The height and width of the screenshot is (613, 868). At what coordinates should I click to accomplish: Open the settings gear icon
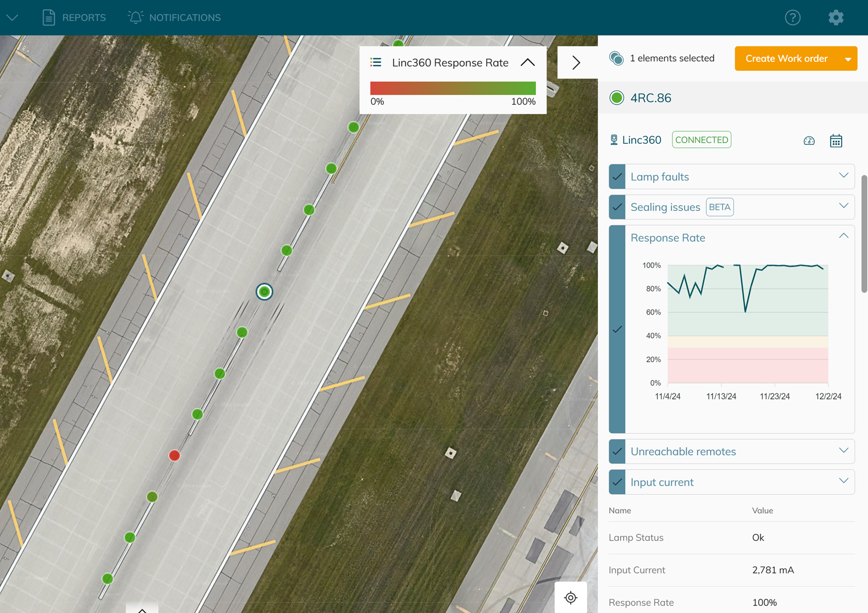(x=835, y=17)
